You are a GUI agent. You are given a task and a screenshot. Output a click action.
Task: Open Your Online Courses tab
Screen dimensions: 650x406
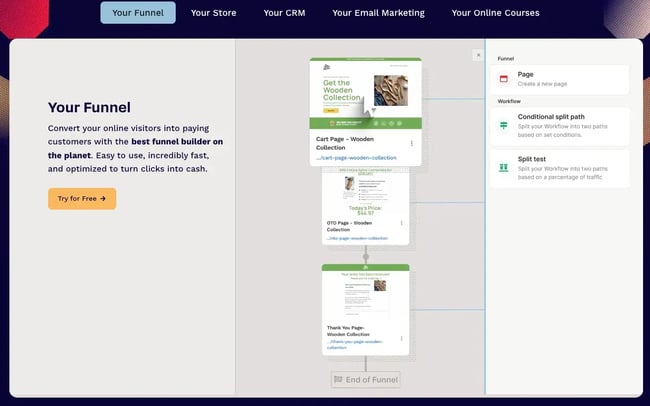tap(495, 13)
